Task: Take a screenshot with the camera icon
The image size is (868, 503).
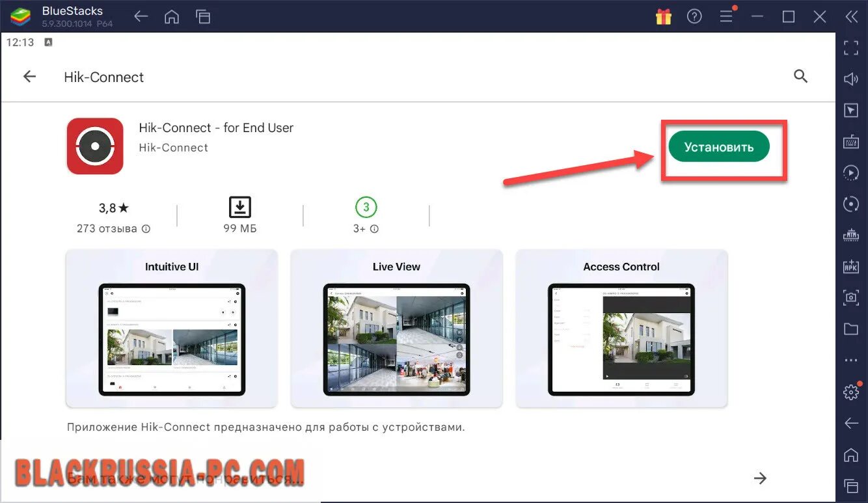Action: (x=851, y=297)
